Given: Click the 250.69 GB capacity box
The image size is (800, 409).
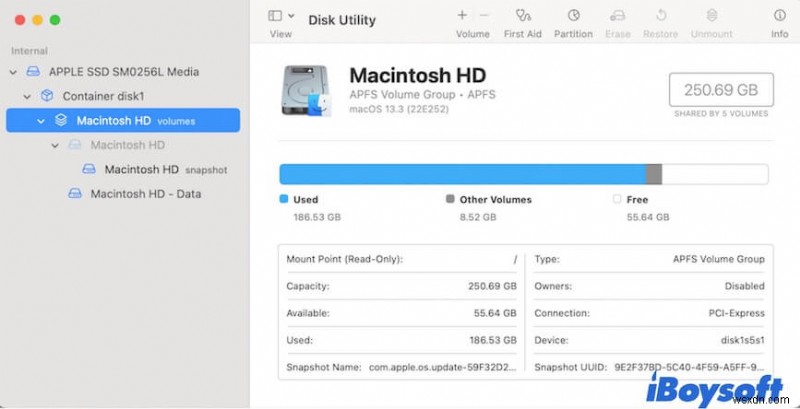Looking at the screenshot, I should click(x=721, y=90).
